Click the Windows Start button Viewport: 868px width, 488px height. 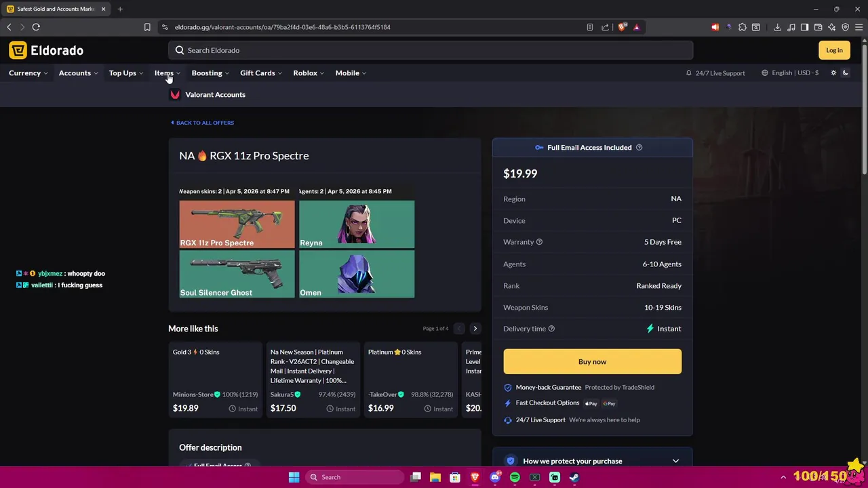coord(294,477)
